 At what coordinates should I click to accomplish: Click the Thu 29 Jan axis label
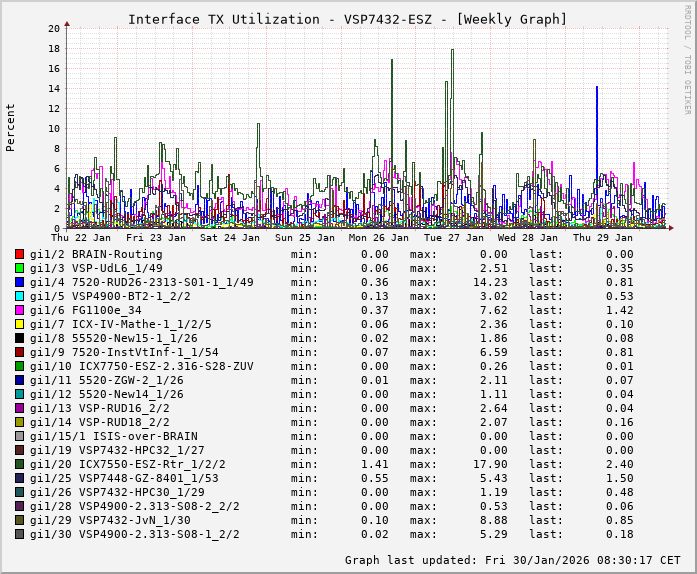(602, 238)
